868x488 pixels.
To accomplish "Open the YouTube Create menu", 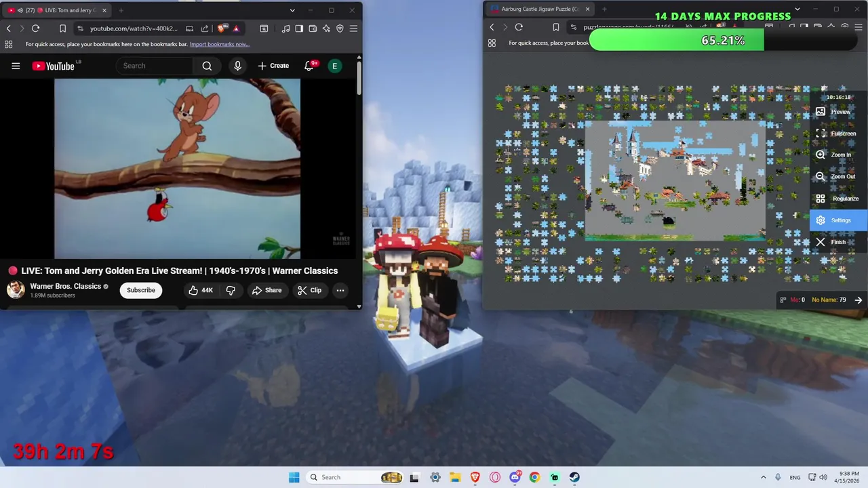I will (x=273, y=66).
